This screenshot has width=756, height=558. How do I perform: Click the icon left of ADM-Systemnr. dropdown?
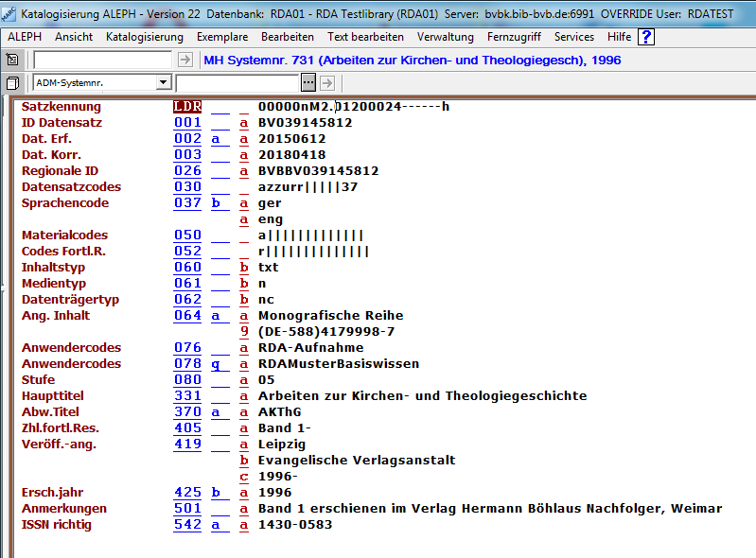12,83
